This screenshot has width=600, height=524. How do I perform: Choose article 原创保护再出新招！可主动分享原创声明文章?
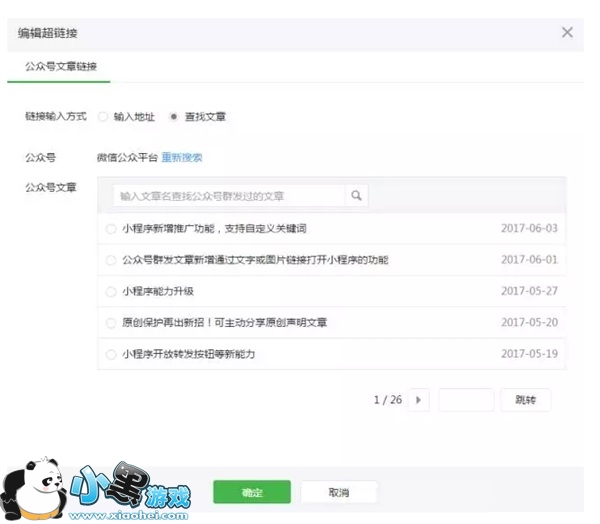(111, 323)
